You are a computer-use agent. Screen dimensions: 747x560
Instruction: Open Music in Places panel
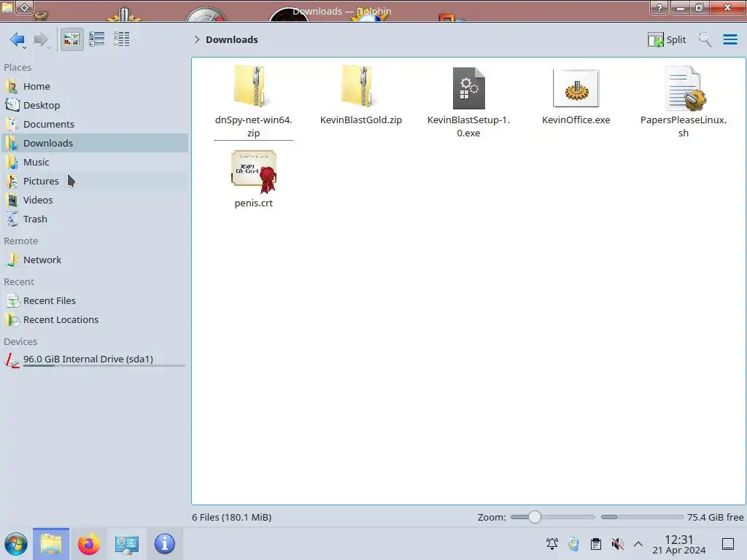95,162
